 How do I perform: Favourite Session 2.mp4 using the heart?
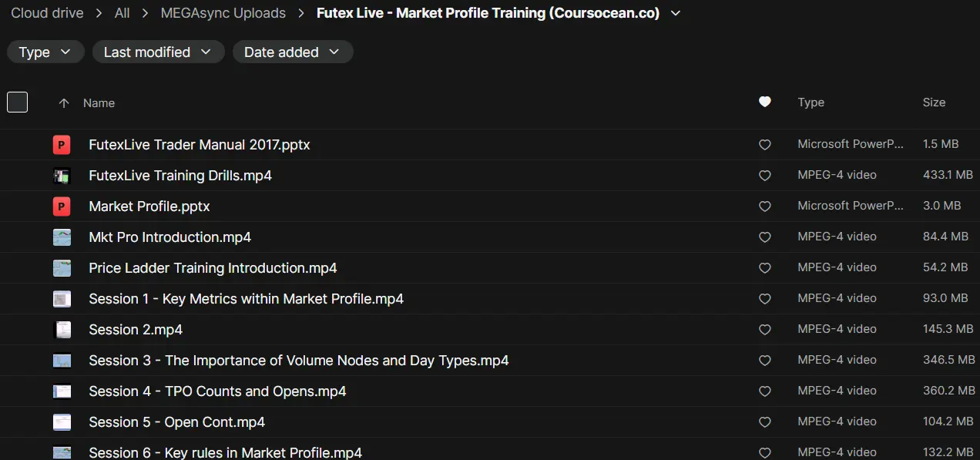click(765, 330)
